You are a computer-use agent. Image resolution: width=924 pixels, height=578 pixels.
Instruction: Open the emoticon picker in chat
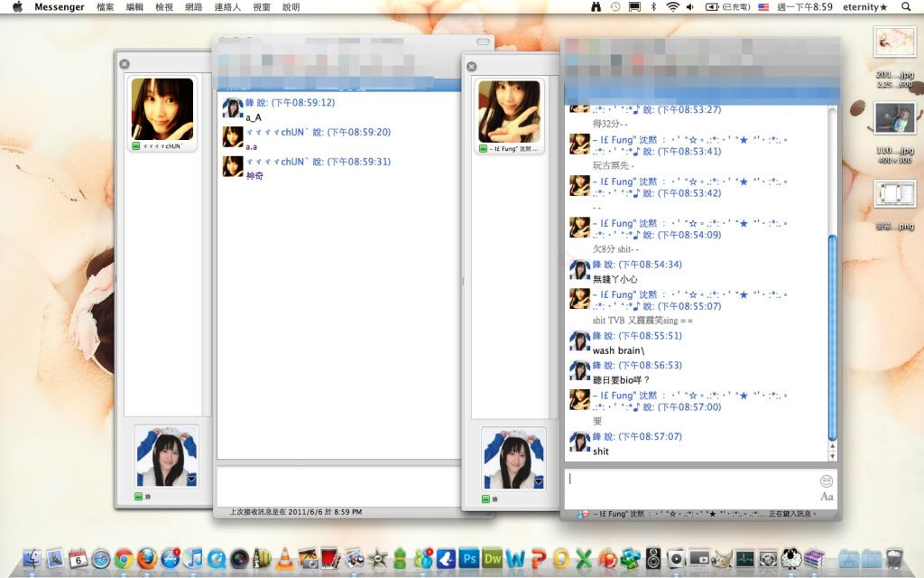click(x=826, y=480)
